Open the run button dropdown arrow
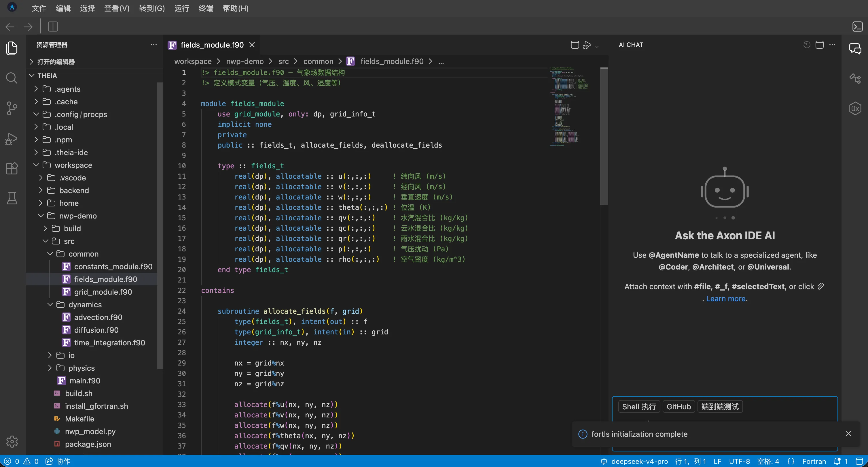 [x=597, y=46]
